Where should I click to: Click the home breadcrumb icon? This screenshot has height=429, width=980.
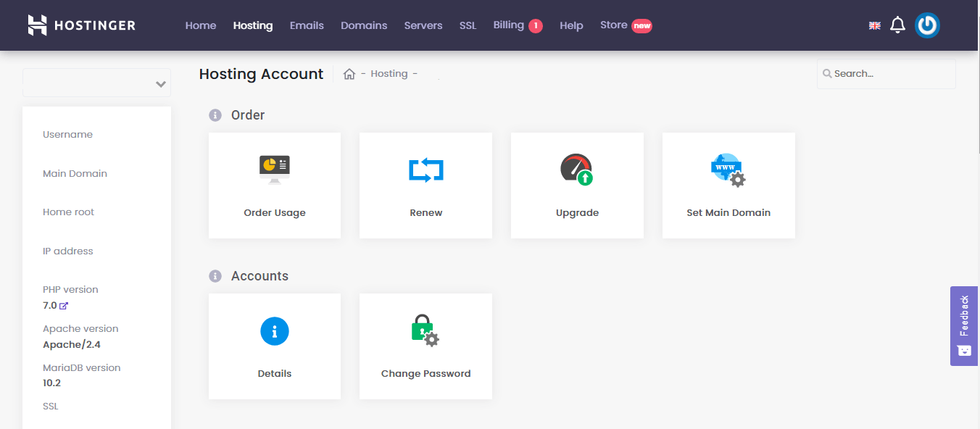tap(349, 74)
